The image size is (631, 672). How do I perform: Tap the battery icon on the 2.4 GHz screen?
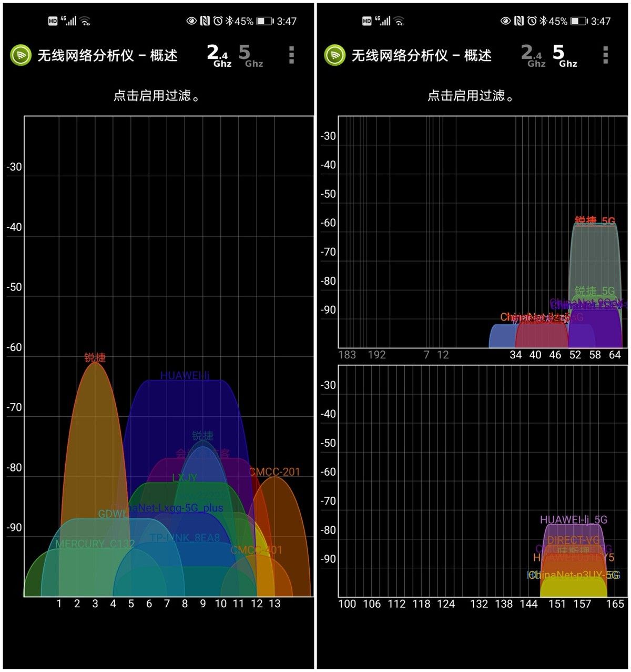pos(264,21)
